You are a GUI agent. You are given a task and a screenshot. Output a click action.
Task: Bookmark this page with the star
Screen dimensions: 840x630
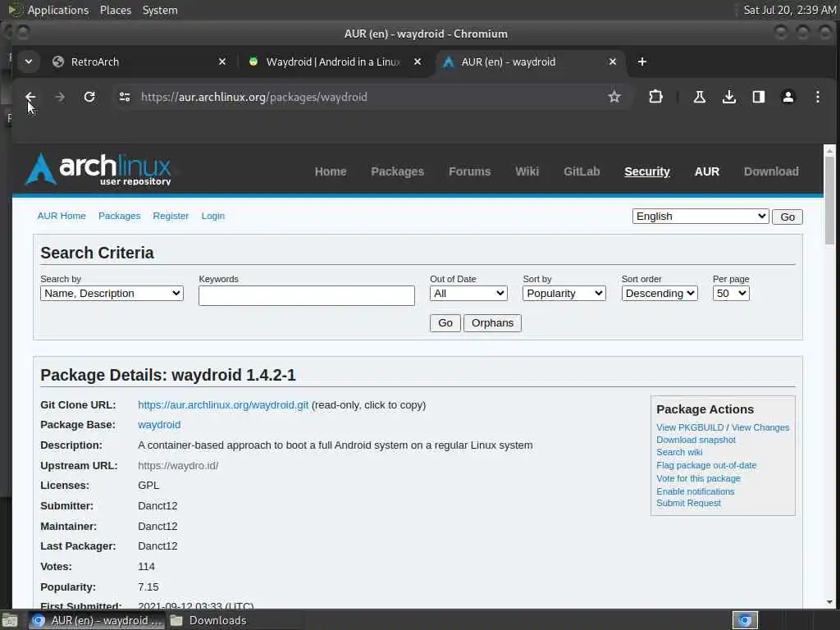(x=614, y=97)
